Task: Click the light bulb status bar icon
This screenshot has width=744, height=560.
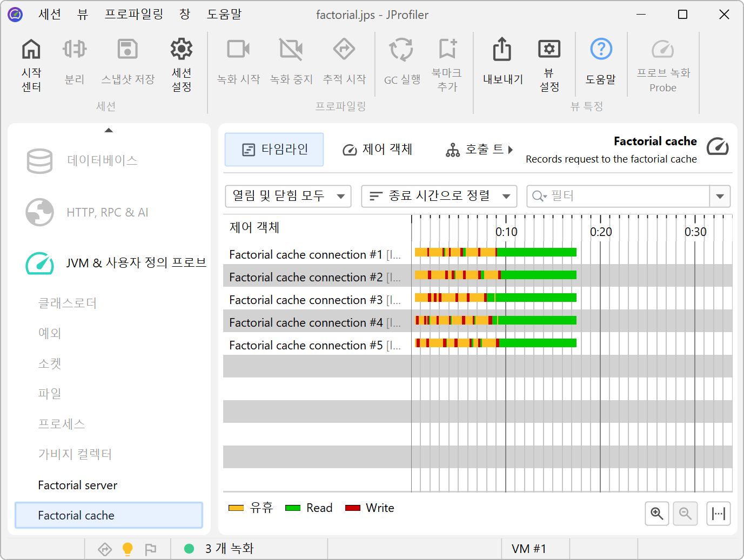Action: [128, 549]
